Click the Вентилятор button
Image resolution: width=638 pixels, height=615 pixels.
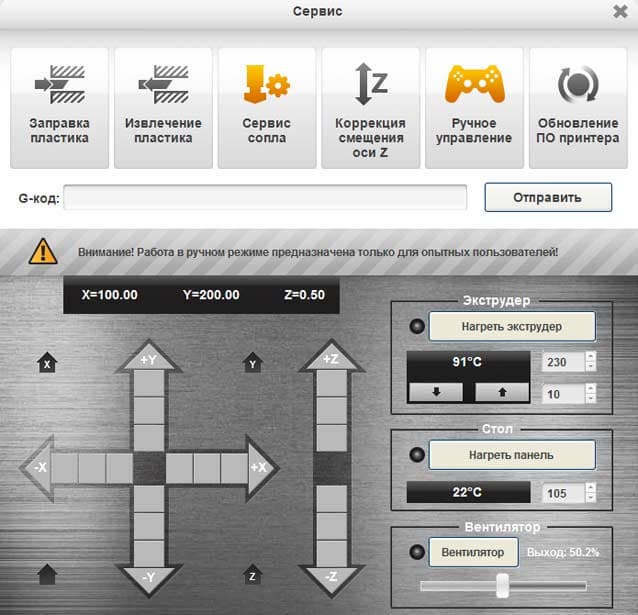[x=474, y=552]
